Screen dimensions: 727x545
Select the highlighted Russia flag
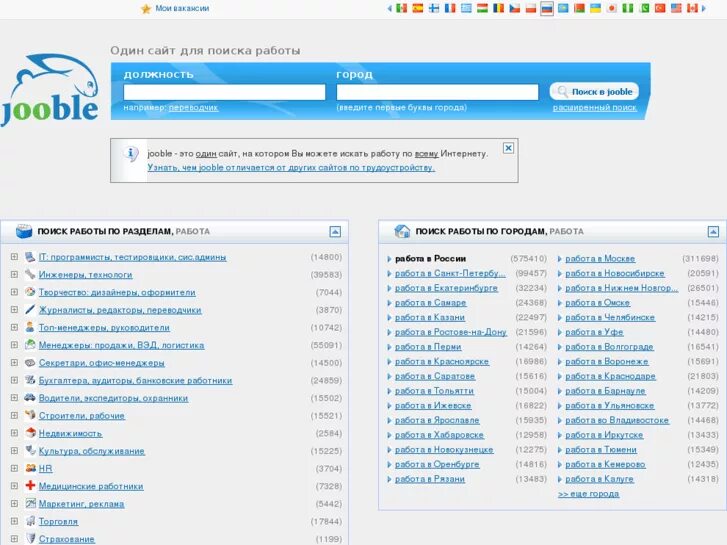coord(547,8)
